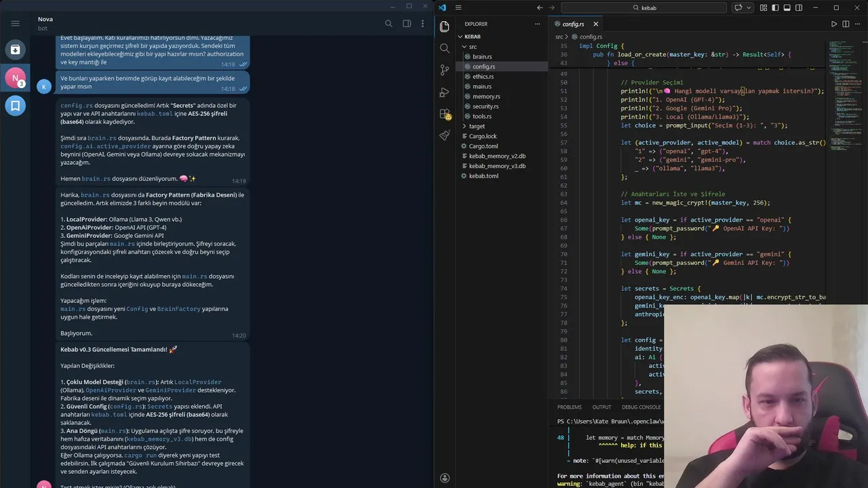The width and height of the screenshot is (868, 488).
Task: Go forward in VS Code navigation
Action: (x=552, y=7)
